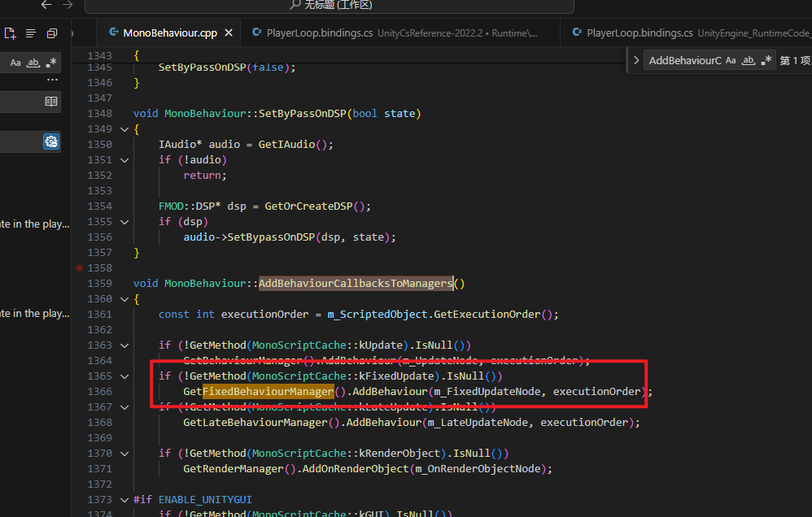The height and width of the screenshot is (517, 812).
Task: Toggle Whole Word matching in the find widget
Action: pos(749,59)
